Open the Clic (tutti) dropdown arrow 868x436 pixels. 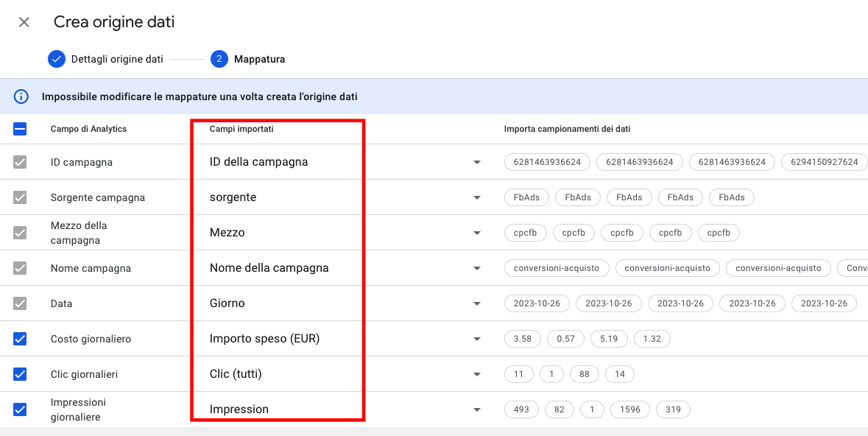[476, 375]
